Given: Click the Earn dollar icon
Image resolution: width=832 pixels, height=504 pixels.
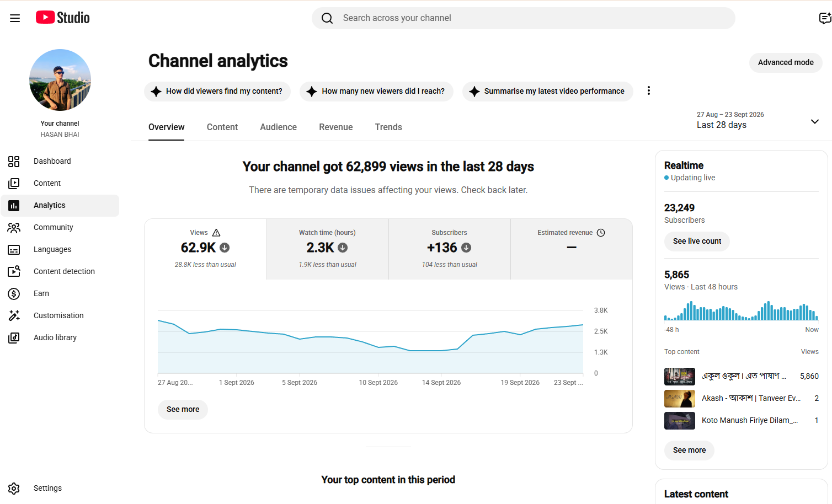Looking at the screenshot, I should (x=14, y=293).
